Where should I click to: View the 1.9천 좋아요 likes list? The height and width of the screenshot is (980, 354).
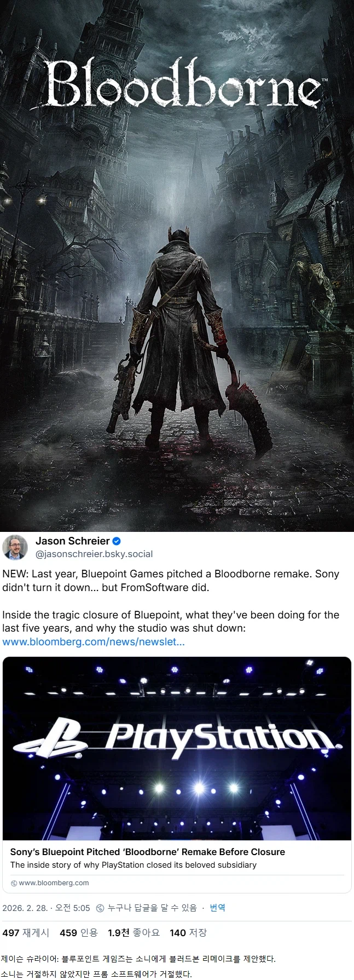click(134, 933)
